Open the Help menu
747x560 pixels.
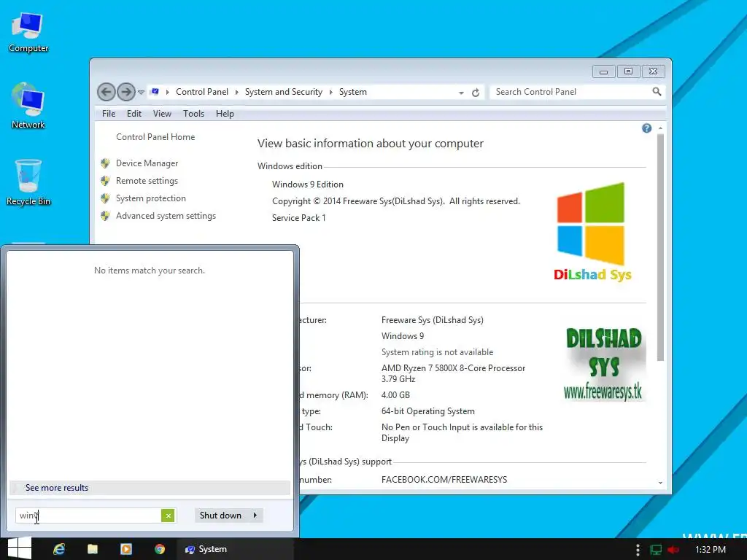tap(225, 113)
